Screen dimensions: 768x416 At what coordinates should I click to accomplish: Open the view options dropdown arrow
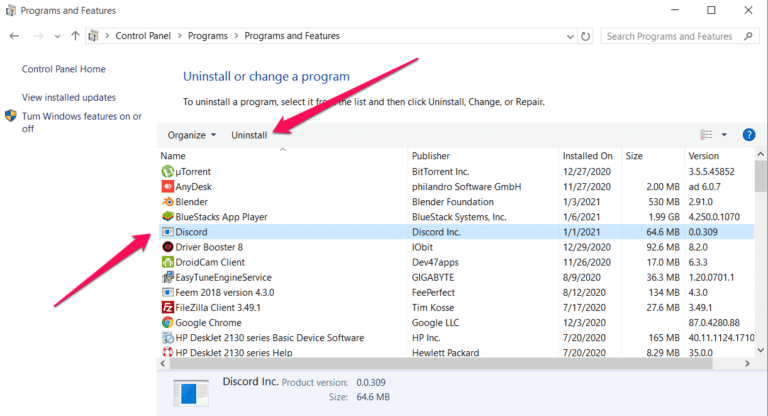tap(724, 135)
